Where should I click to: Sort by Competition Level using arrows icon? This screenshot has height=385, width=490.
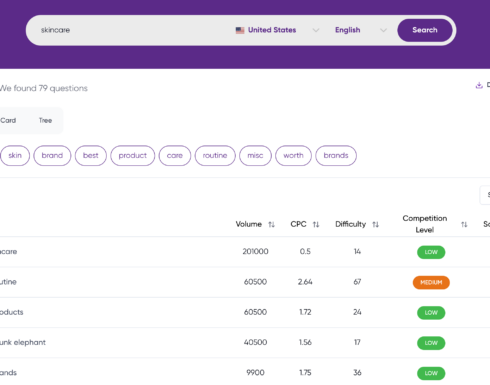464,224
